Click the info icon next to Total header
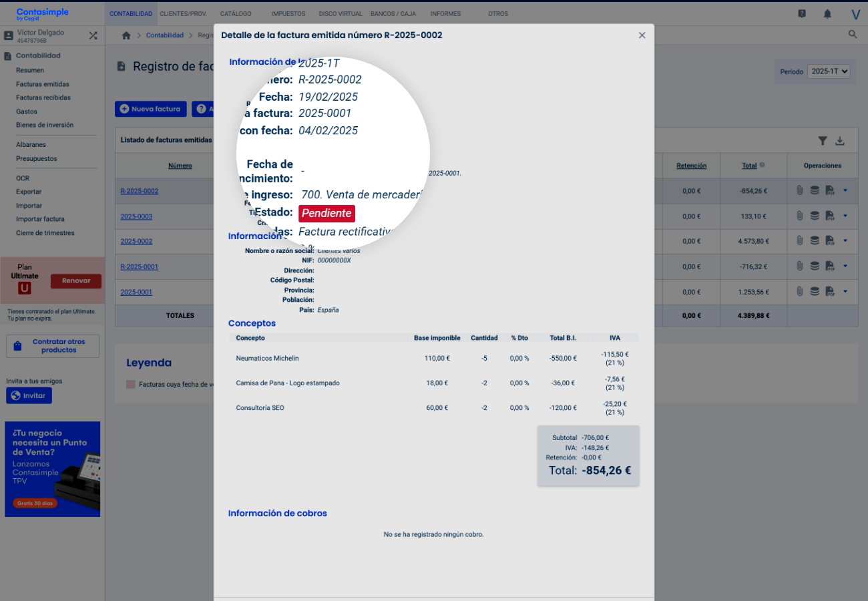Image resolution: width=868 pixels, height=601 pixels. coord(763,166)
